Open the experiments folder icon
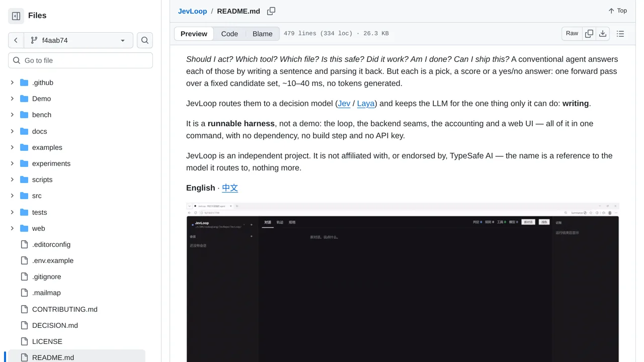644x362 pixels. click(x=24, y=163)
